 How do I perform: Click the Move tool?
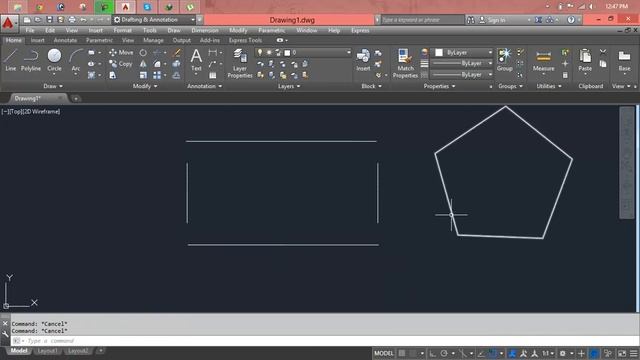(121, 53)
